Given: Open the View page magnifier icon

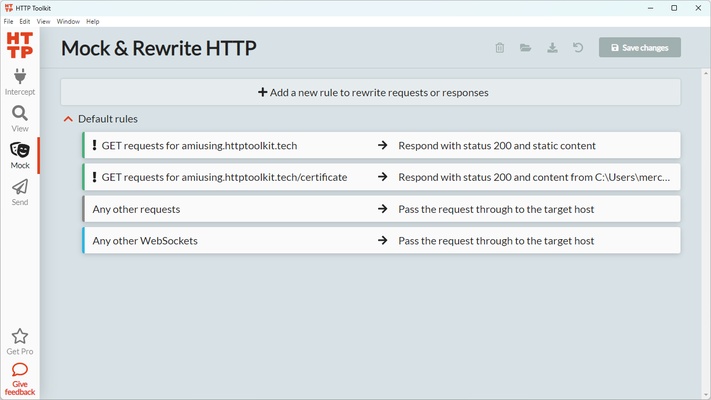Looking at the screenshot, I should [19, 113].
